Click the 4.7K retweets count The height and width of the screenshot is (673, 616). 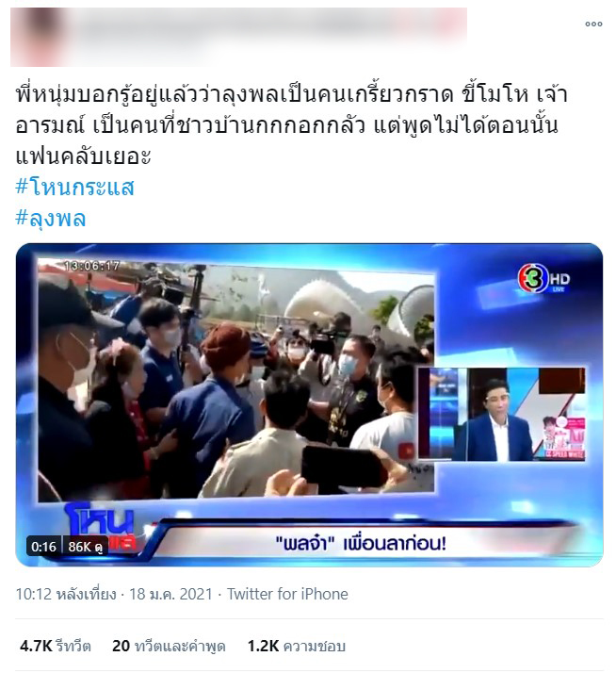pyautogui.click(x=56, y=646)
